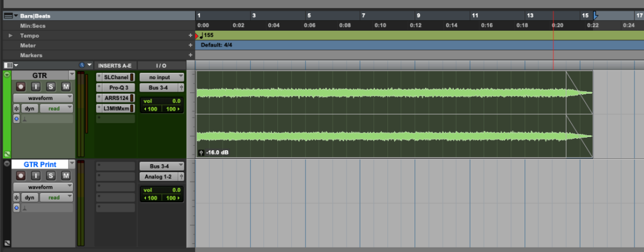
Task: Open GTR Print track height icon
Action: point(6,243)
